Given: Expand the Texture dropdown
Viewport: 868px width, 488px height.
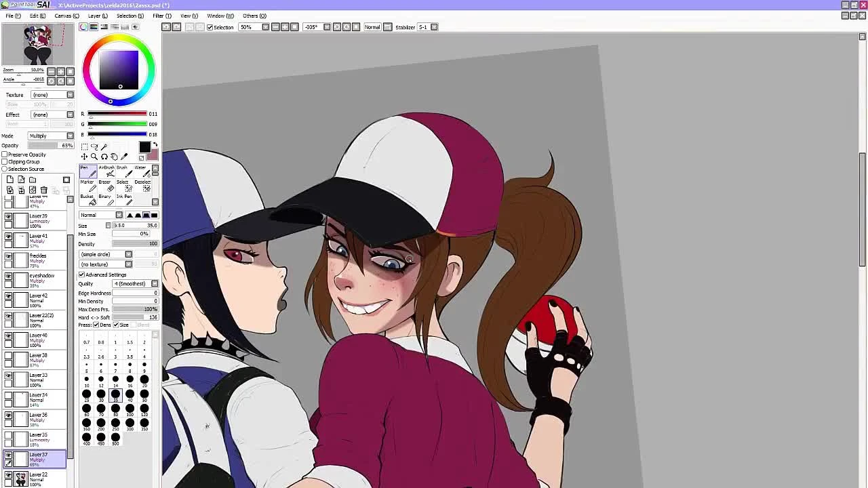Looking at the screenshot, I should point(53,95).
